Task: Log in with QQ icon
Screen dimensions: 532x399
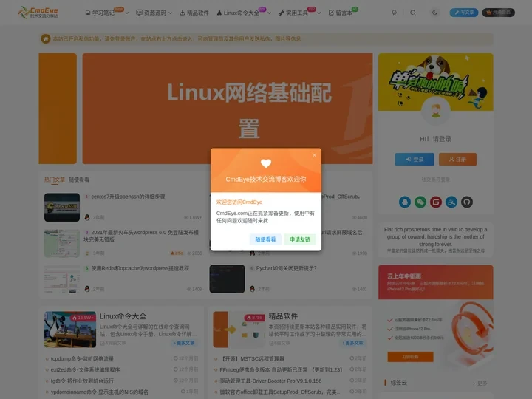Action: click(x=405, y=202)
